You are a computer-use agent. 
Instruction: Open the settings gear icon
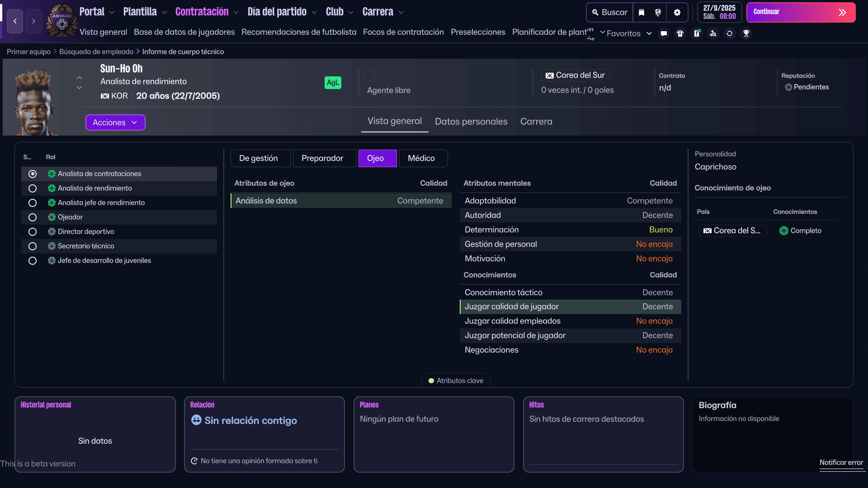677,13
